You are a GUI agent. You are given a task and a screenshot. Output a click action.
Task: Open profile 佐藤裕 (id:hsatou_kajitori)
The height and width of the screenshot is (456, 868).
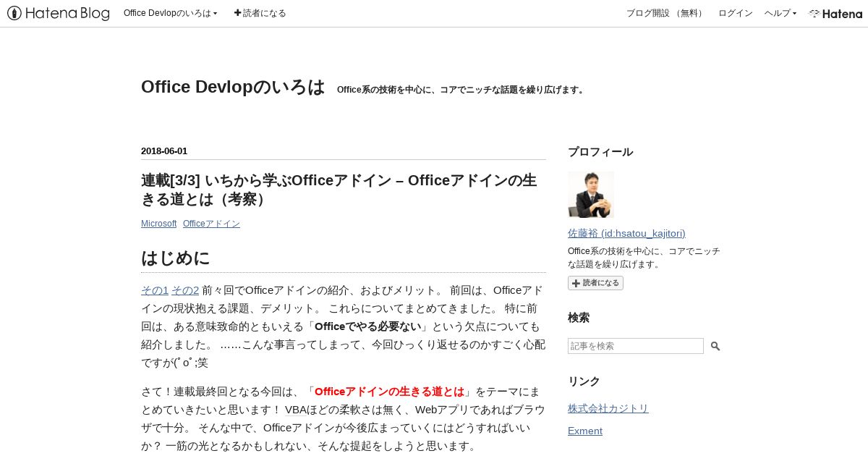coord(626,233)
